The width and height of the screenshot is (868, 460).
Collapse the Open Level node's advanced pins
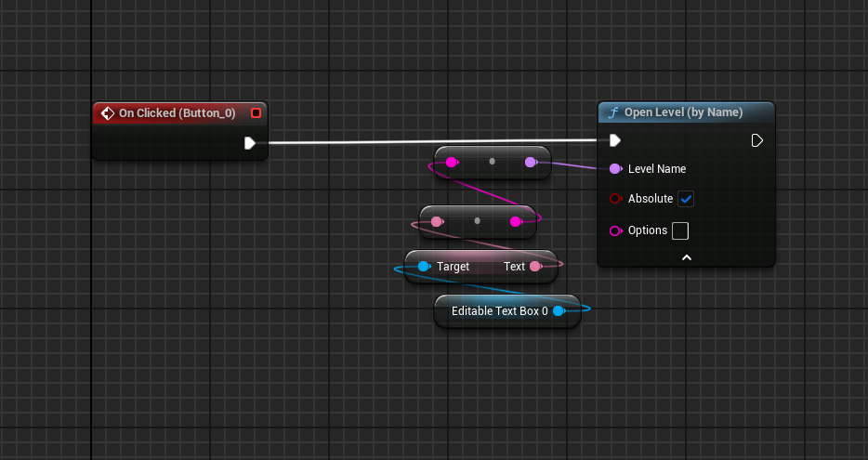686,257
